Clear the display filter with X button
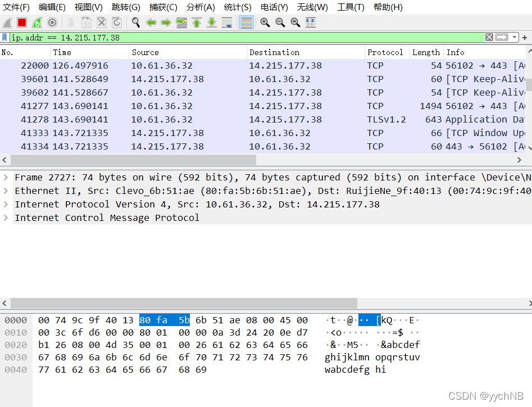The width and height of the screenshot is (532, 407). (489, 37)
